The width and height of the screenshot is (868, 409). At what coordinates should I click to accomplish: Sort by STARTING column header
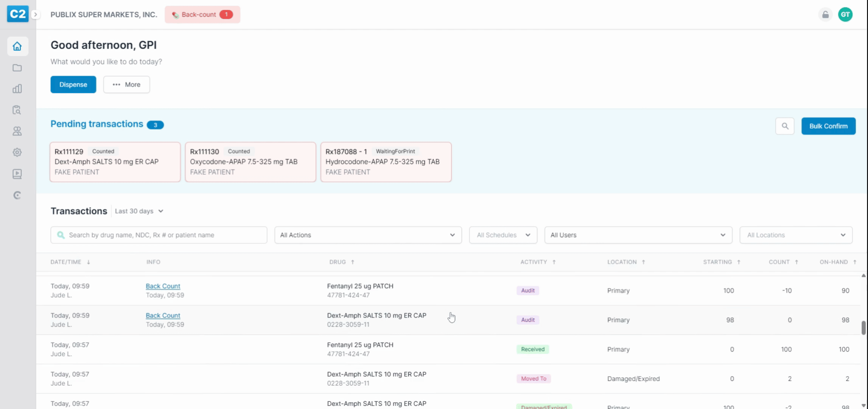point(722,262)
